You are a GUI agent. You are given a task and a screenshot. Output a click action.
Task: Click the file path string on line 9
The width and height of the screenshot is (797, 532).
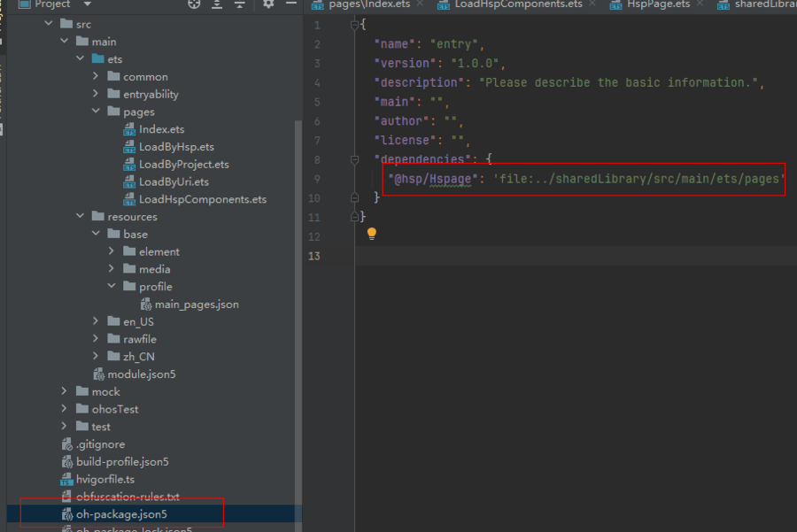pyautogui.click(x=638, y=179)
